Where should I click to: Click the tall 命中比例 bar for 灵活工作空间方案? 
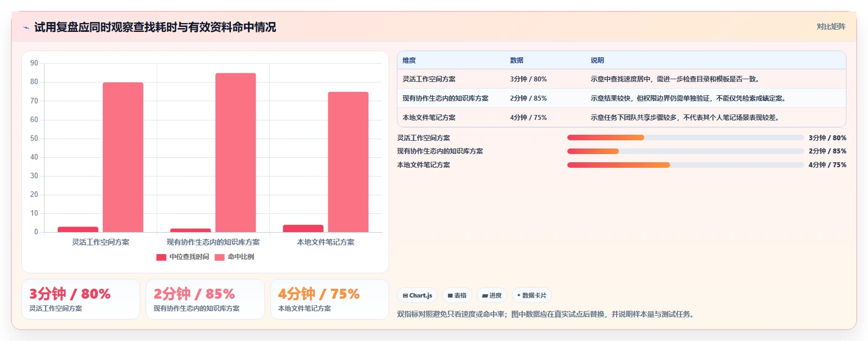(x=123, y=157)
